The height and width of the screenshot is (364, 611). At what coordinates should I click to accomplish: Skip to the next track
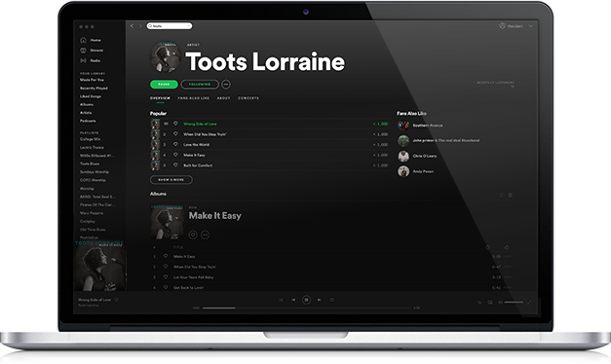[319, 300]
